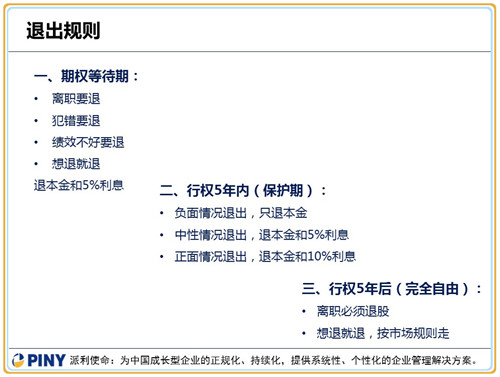Click the slide title 退出规则

pyautogui.click(x=63, y=31)
